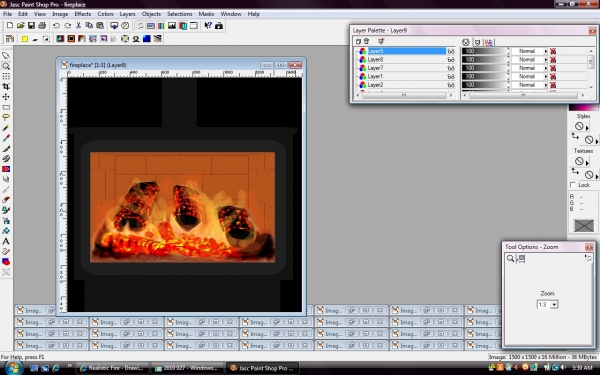Toggle visibility glasses for Layer8

pos(451,60)
